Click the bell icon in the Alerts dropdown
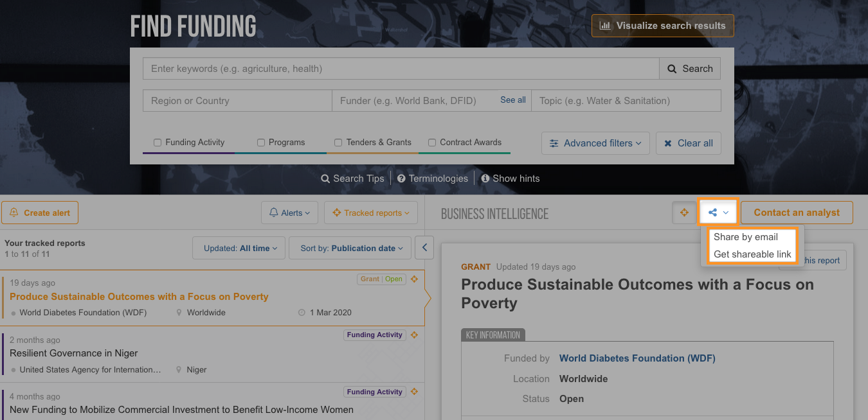868x420 pixels. pyautogui.click(x=274, y=213)
